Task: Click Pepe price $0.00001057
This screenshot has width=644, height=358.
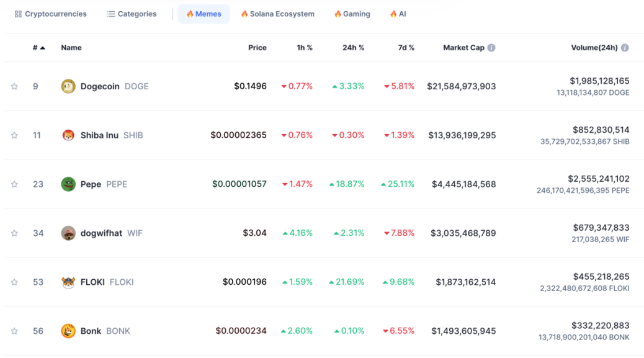Action: pyautogui.click(x=239, y=184)
